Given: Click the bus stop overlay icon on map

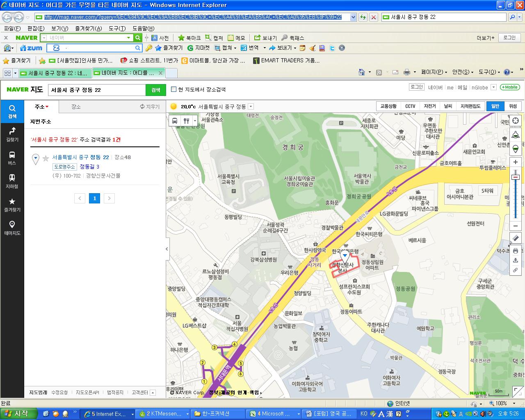Looking at the screenshot, I should point(175,121).
